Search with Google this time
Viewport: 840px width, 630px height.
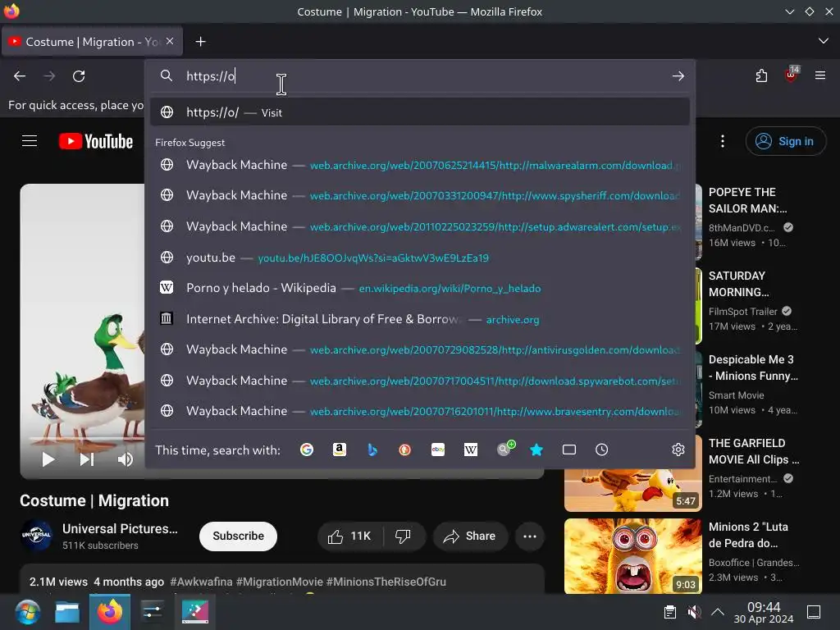tap(307, 450)
